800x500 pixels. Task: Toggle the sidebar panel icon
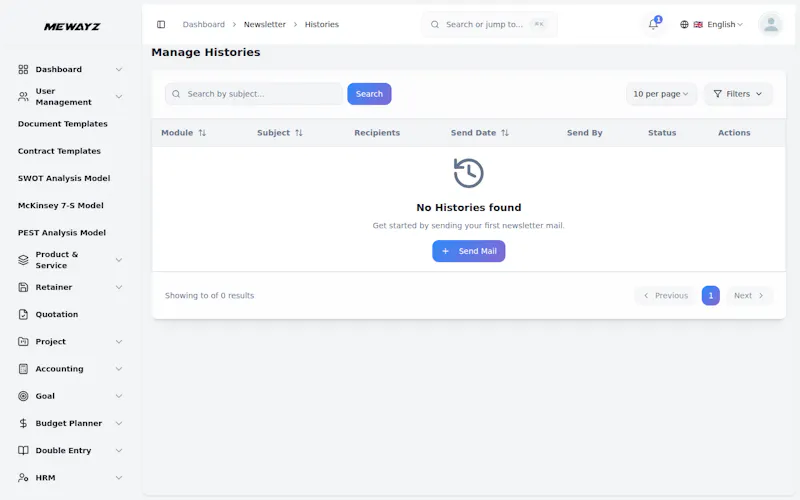pyautogui.click(x=161, y=24)
